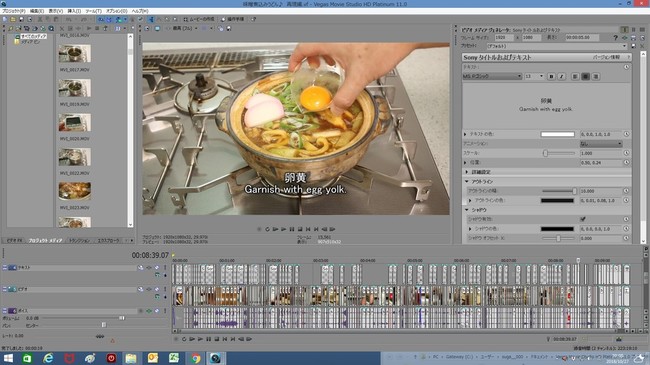The height and width of the screenshot is (365, 650).
Task: Open the ヘルプ(H) menu
Action: click(x=140, y=11)
